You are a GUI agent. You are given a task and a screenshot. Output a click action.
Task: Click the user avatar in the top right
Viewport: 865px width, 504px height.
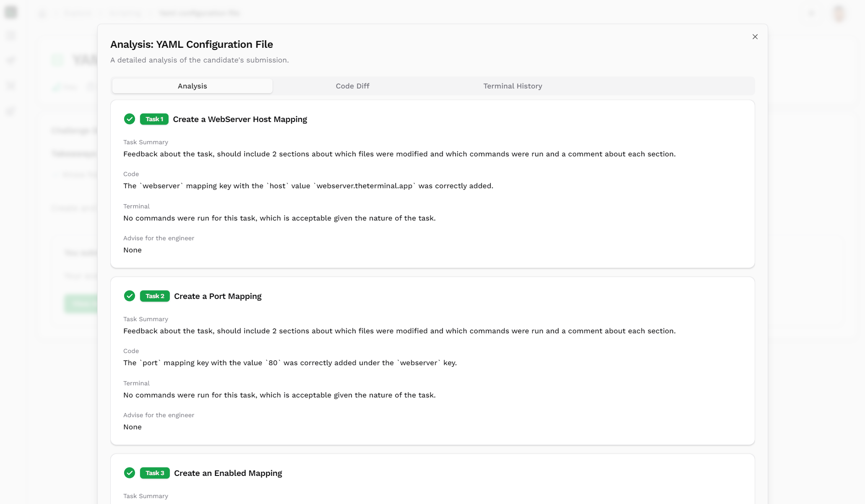(839, 13)
